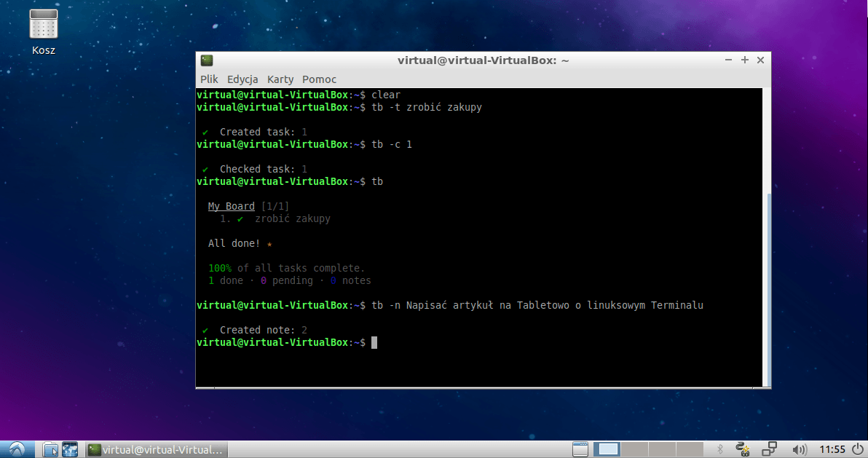This screenshot has height=458, width=868.
Task: Click the 'tb -t zrobić zakupy' command text
Action: coord(427,108)
